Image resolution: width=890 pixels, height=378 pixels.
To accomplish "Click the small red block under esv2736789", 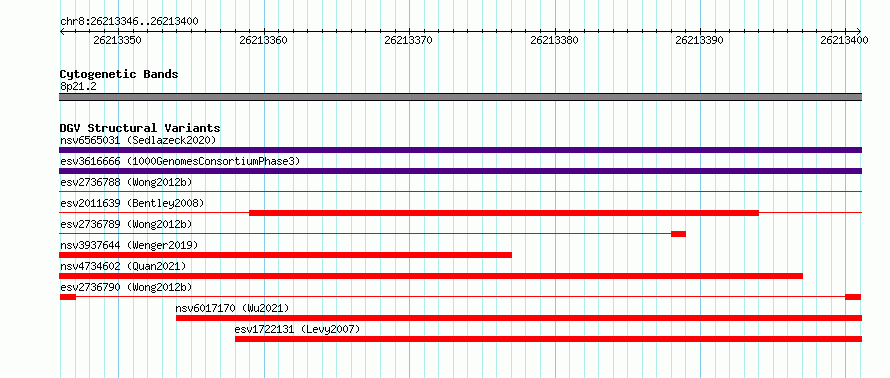I will (x=678, y=234).
